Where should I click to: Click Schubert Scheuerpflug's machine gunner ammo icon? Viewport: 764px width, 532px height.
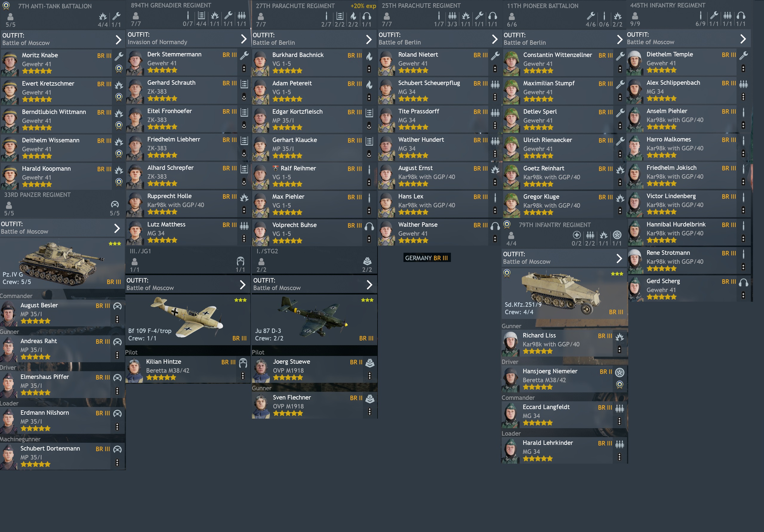coord(495,84)
